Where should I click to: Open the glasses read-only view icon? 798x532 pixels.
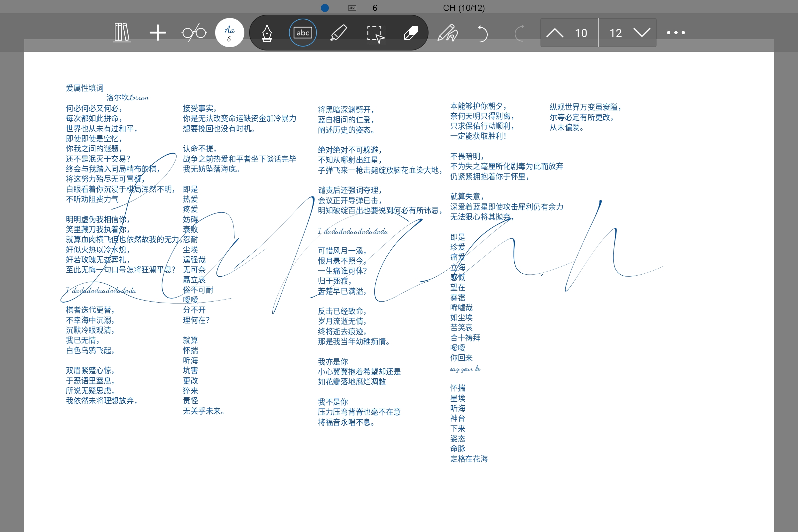coord(194,33)
